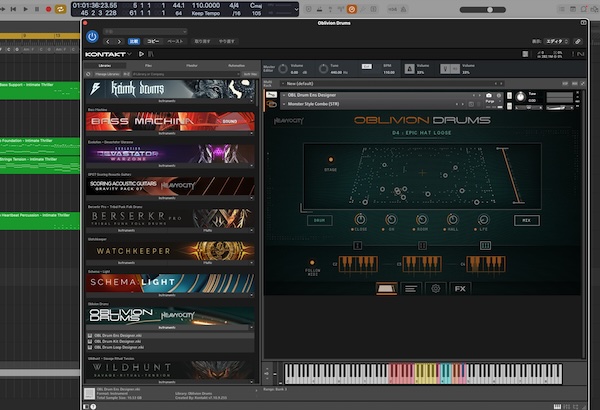600x410 pixels.
Task: Toggle the STAGE orange indicator
Action: pyautogui.click(x=331, y=159)
